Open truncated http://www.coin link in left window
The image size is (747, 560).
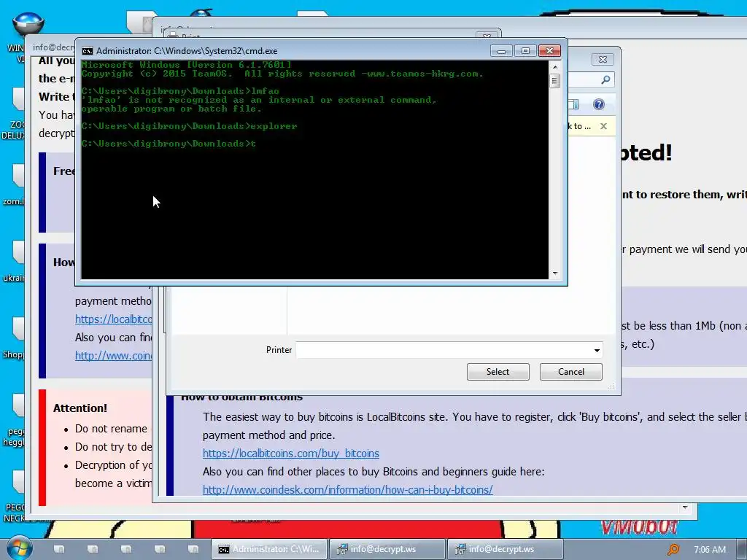(x=113, y=356)
